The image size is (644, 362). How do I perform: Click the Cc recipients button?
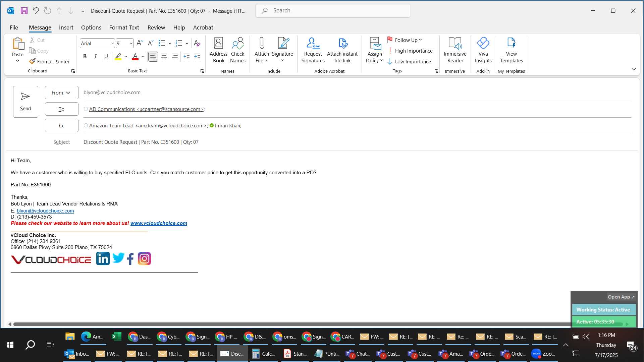point(61,125)
